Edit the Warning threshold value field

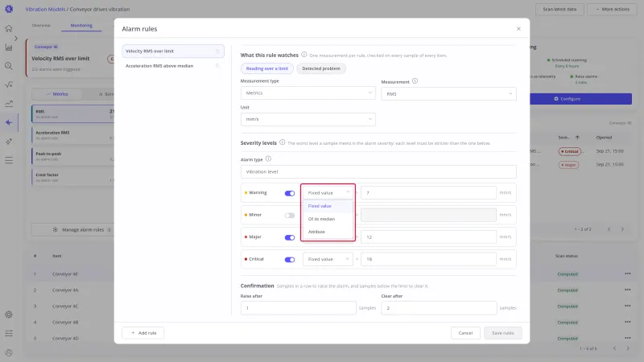click(x=428, y=192)
